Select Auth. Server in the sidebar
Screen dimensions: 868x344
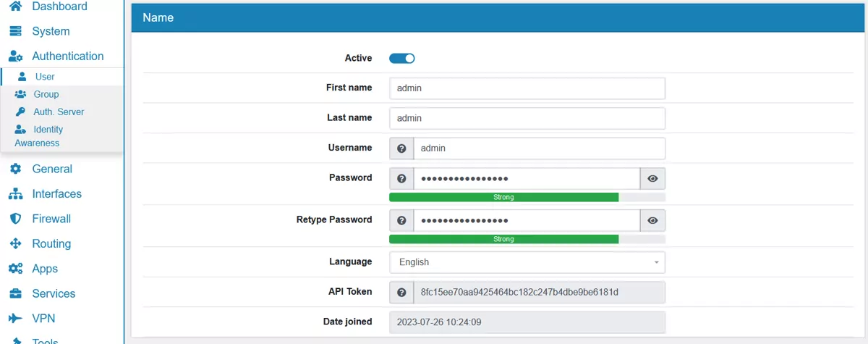[58, 112]
